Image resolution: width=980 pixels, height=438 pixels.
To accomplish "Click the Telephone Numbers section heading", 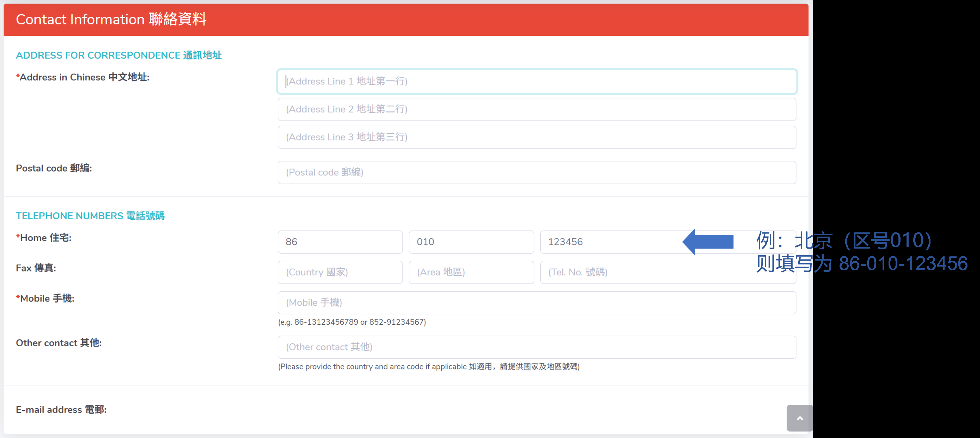I will [x=90, y=216].
